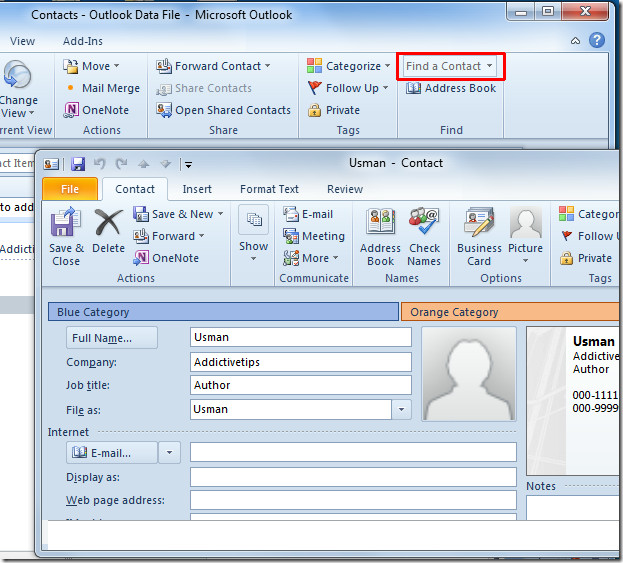
Task: Click the Check Names icon
Action: tap(424, 236)
